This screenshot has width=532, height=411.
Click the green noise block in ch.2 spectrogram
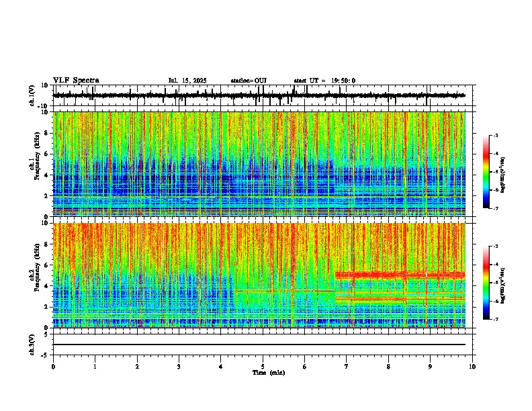click(284, 298)
